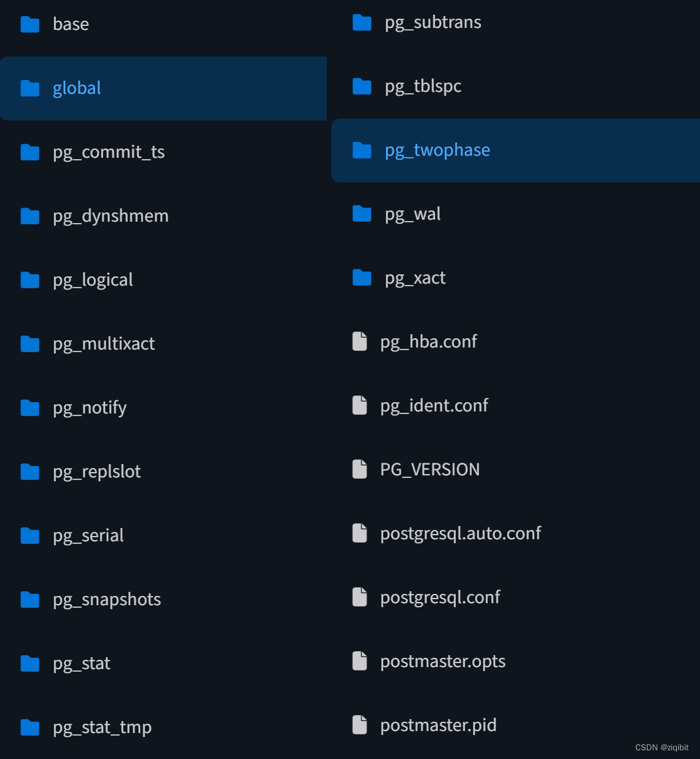
Task: Open the pg_xact folder
Action: coord(415,278)
